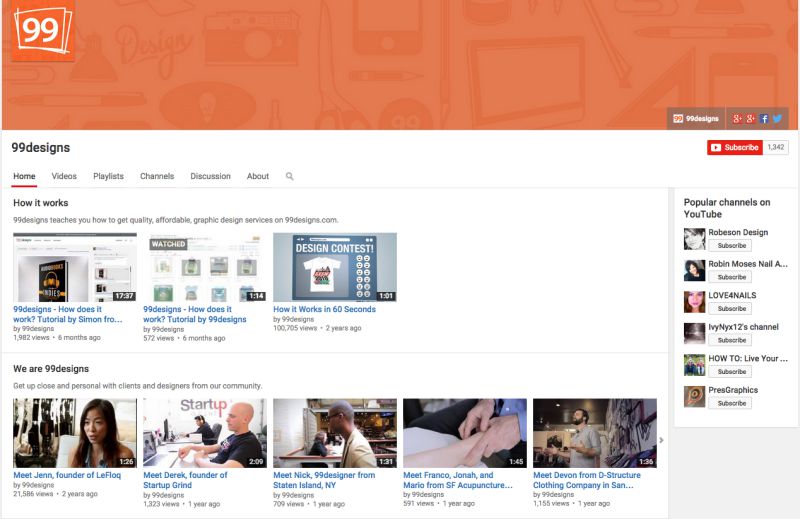Open HOW TO: Live Your ... channel name

pyautogui.click(x=748, y=359)
